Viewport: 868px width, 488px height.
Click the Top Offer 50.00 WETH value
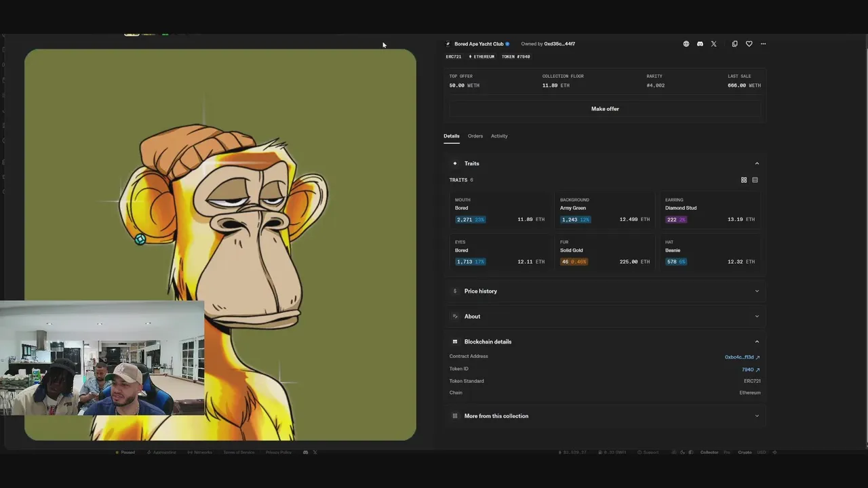point(465,86)
